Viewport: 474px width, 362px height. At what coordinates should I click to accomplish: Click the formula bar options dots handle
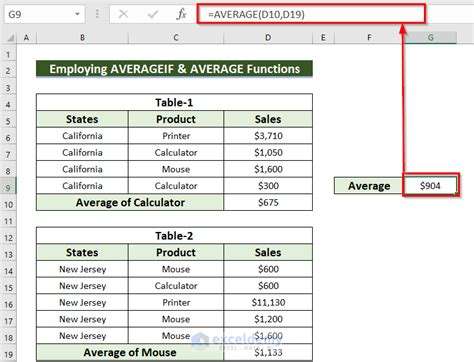(97, 14)
